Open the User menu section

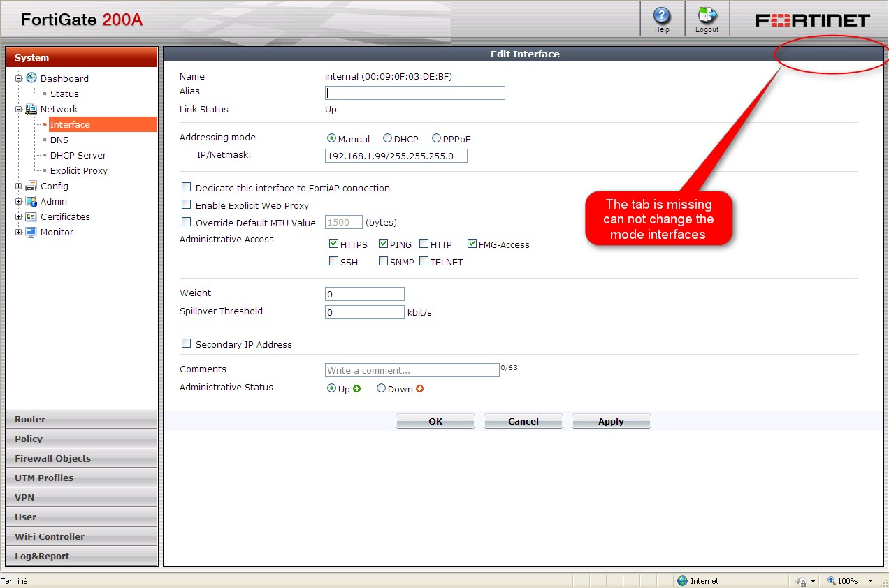82,517
